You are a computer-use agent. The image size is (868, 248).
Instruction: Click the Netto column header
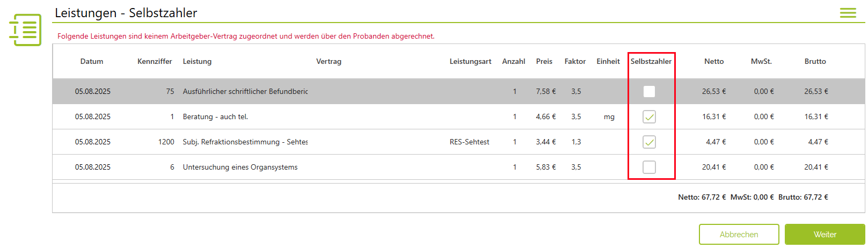coord(714,62)
